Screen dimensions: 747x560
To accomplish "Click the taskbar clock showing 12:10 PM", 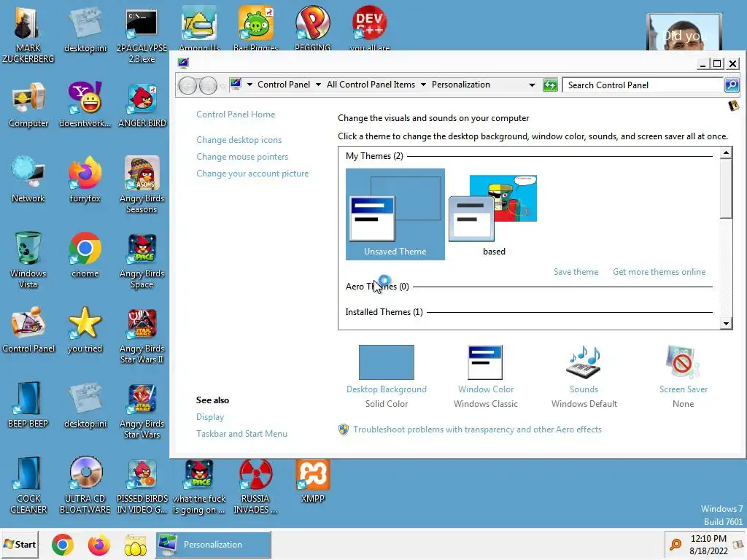I will click(x=708, y=545).
